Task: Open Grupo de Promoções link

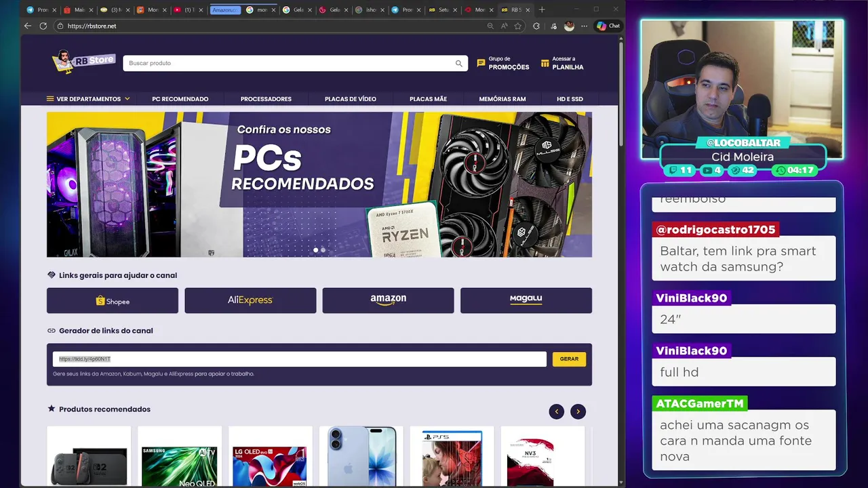Action: (x=503, y=63)
